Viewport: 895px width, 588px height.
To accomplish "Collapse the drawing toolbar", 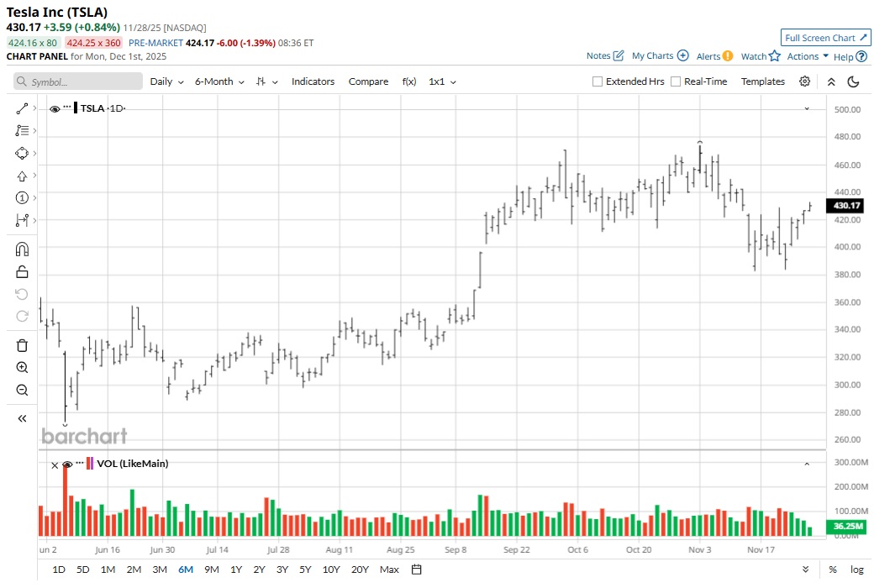I will (22, 418).
